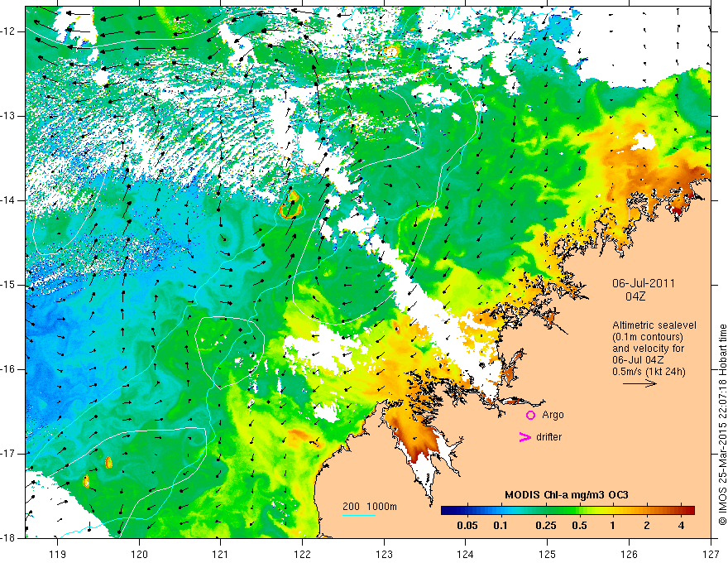Click the '-17' latitude axis label
The image size is (728, 563).
pos(9,454)
